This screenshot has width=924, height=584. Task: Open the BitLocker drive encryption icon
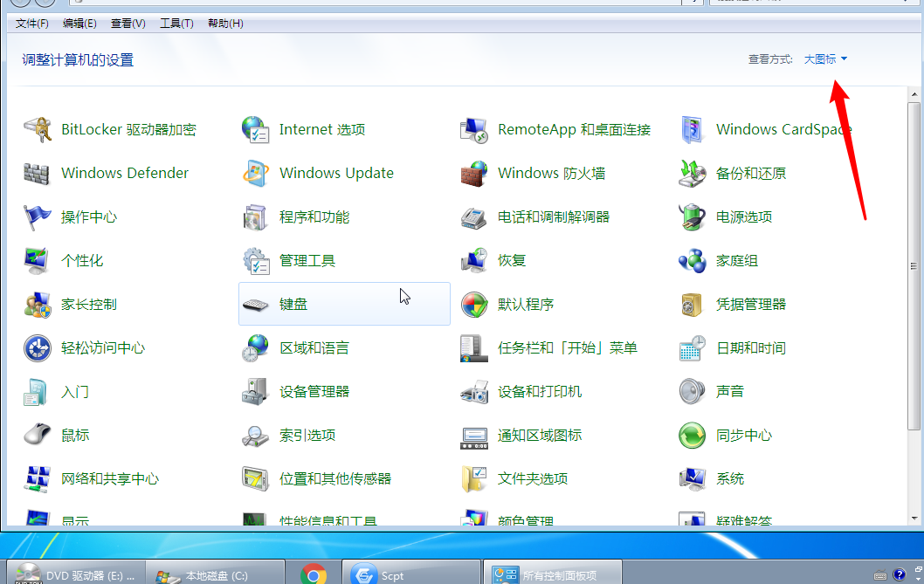38,130
